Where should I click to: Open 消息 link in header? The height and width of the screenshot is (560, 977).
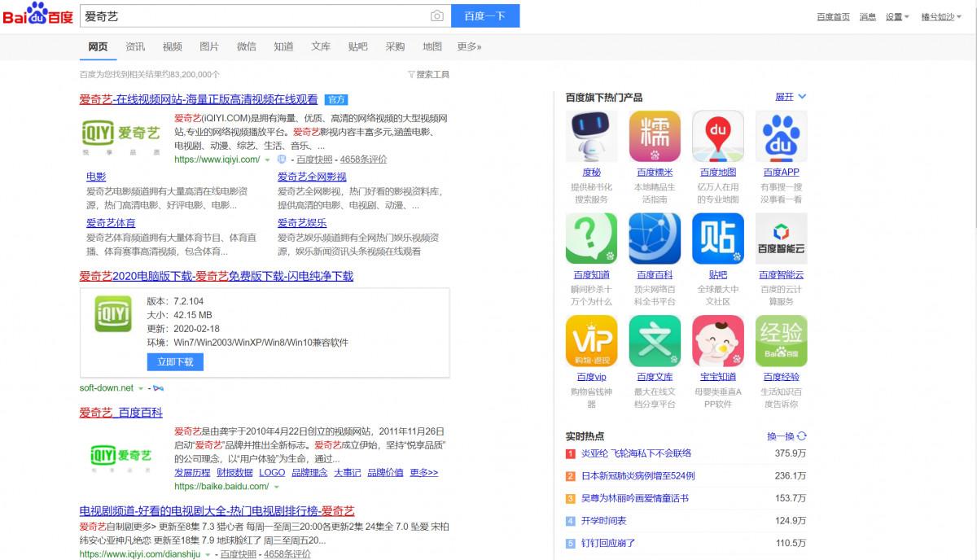click(x=868, y=17)
